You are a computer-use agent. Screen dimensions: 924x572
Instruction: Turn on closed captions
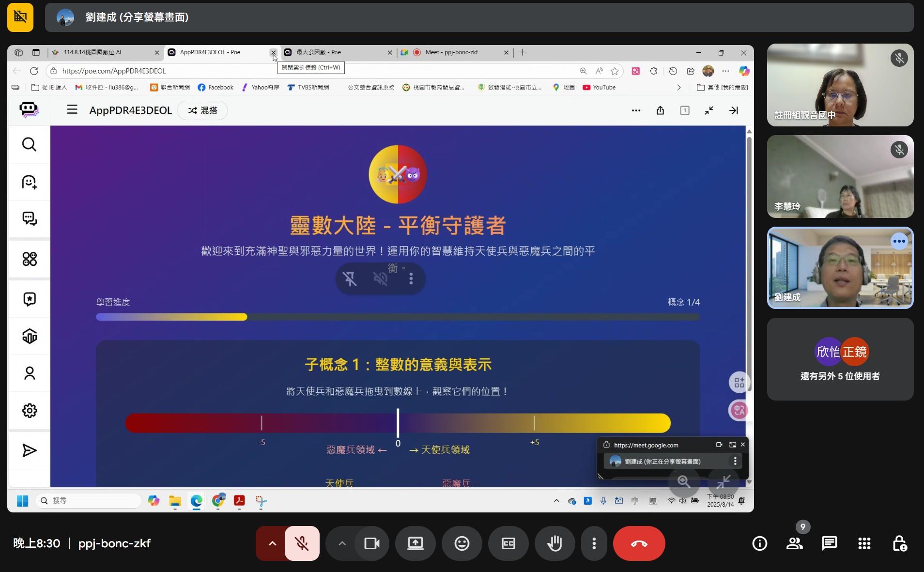pyautogui.click(x=508, y=543)
